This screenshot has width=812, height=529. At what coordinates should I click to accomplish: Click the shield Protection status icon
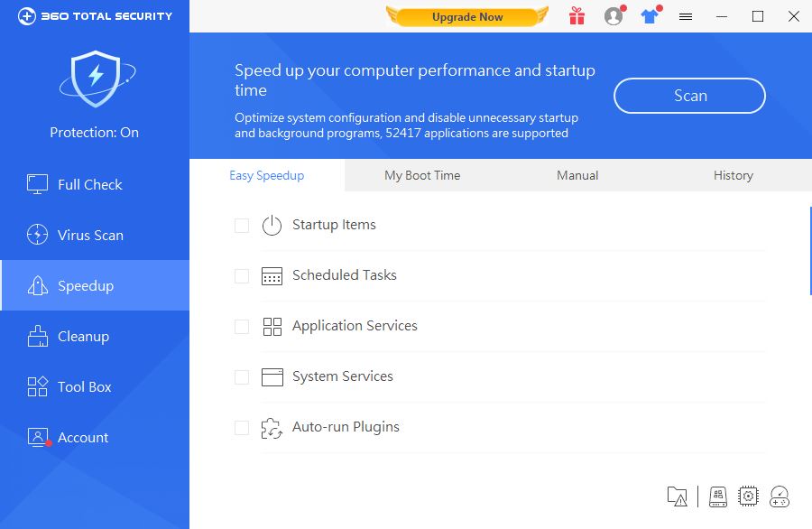point(97,79)
